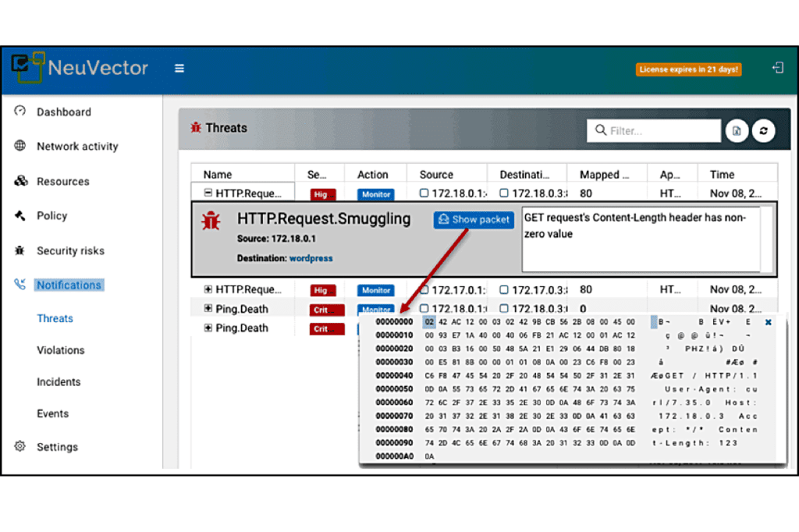Collapse the first HTTP.Reque... threat row
Viewport: 799px width, 532px height.
pyautogui.click(x=208, y=193)
